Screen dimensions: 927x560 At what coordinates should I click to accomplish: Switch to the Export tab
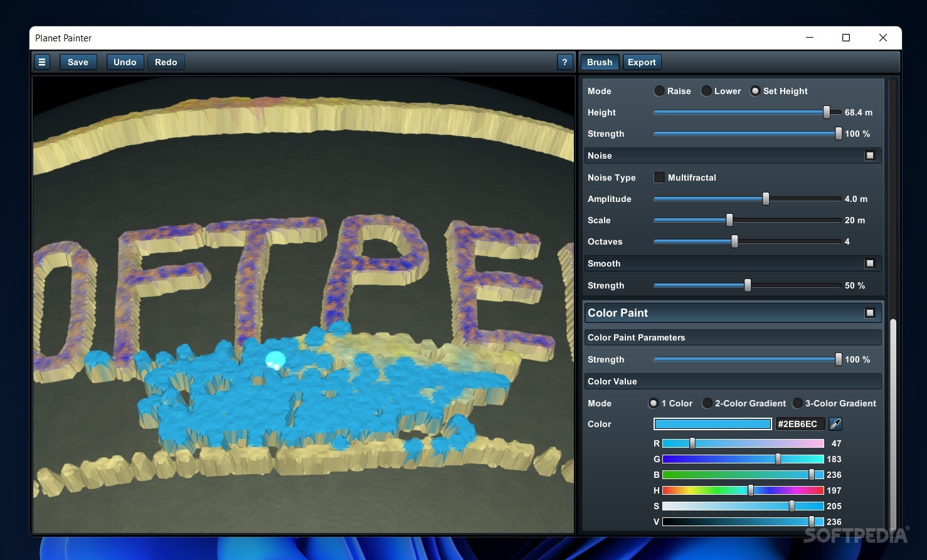click(642, 62)
